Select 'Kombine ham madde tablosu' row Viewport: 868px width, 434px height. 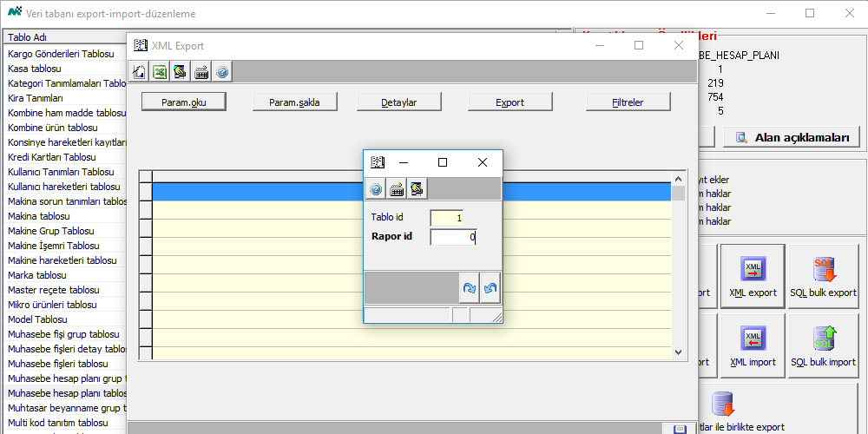coord(65,113)
